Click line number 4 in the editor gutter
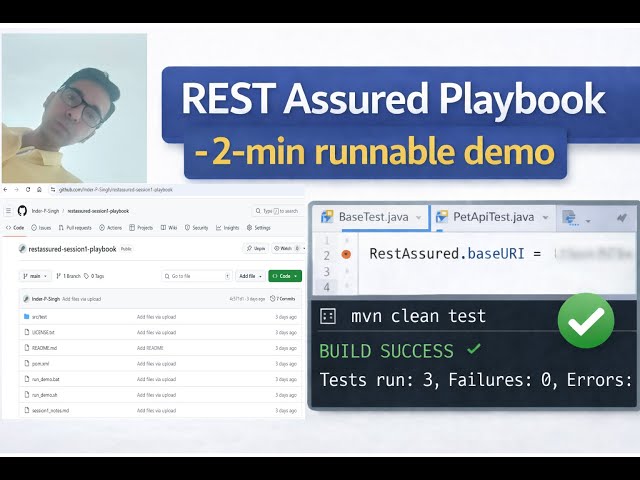This screenshot has height=480, width=640. [x=327, y=287]
